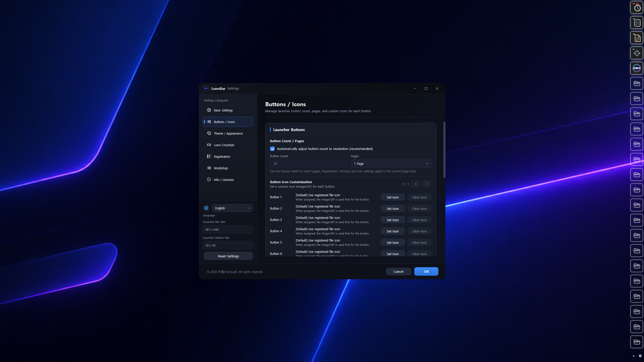The height and width of the screenshot is (362, 644).
Task: Uncheck automatically adjust button count to resolution
Action: coord(272,149)
